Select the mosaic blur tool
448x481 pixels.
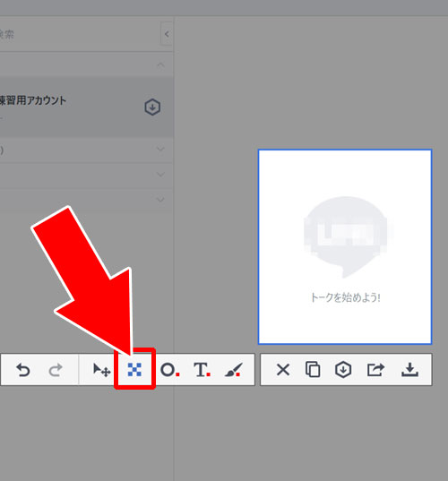coord(134,369)
